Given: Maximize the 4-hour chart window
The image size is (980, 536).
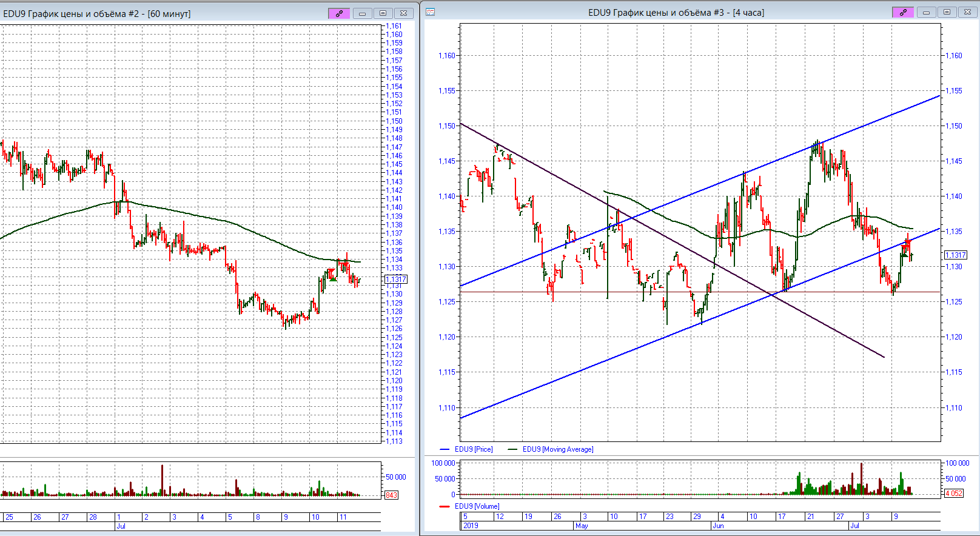Looking at the screenshot, I should click(x=947, y=13).
